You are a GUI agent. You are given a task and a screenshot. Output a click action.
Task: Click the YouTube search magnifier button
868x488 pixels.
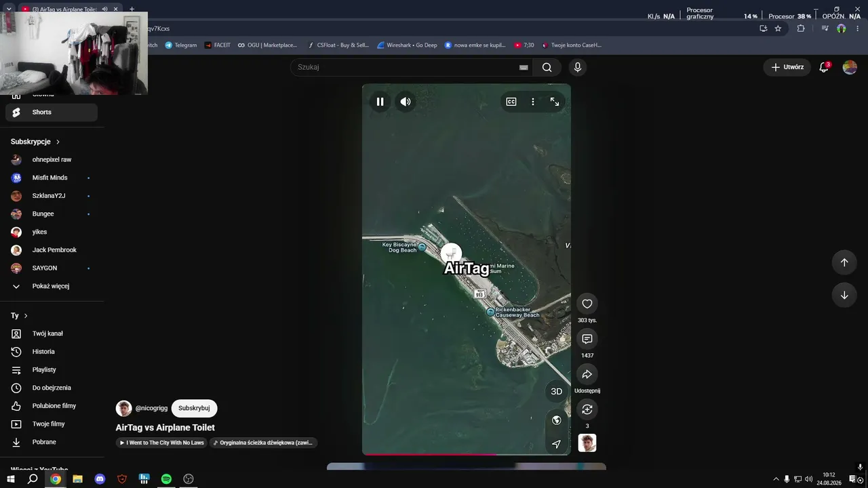[547, 67]
